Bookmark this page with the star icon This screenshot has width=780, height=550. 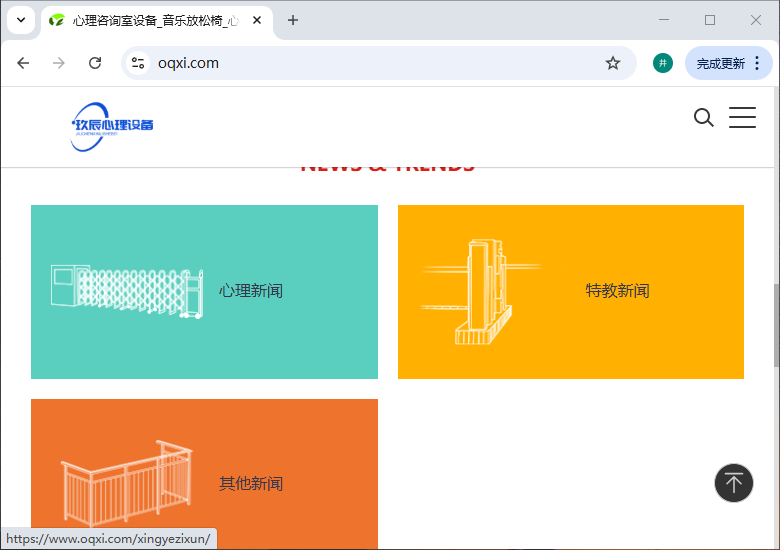coord(612,63)
